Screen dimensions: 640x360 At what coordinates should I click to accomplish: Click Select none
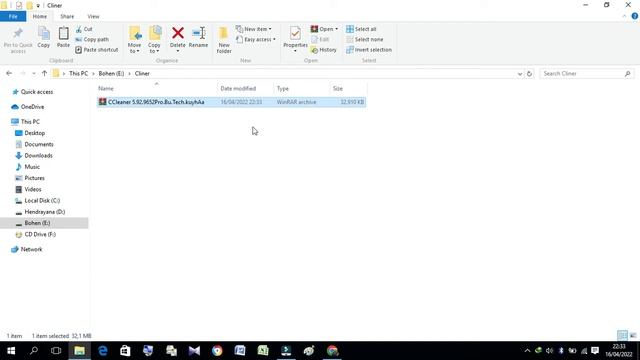point(364,40)
